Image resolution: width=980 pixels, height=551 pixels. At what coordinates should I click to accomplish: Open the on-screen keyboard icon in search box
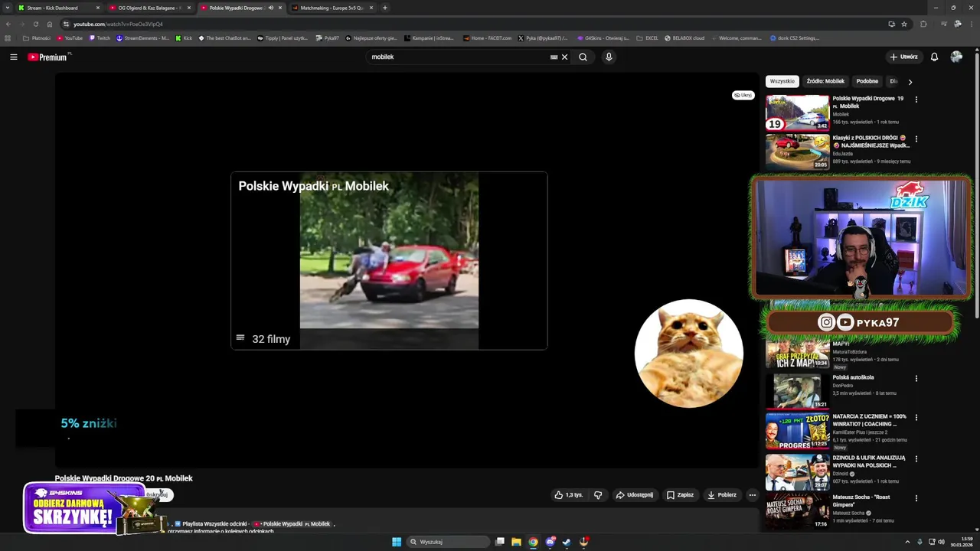click(554, 57)
